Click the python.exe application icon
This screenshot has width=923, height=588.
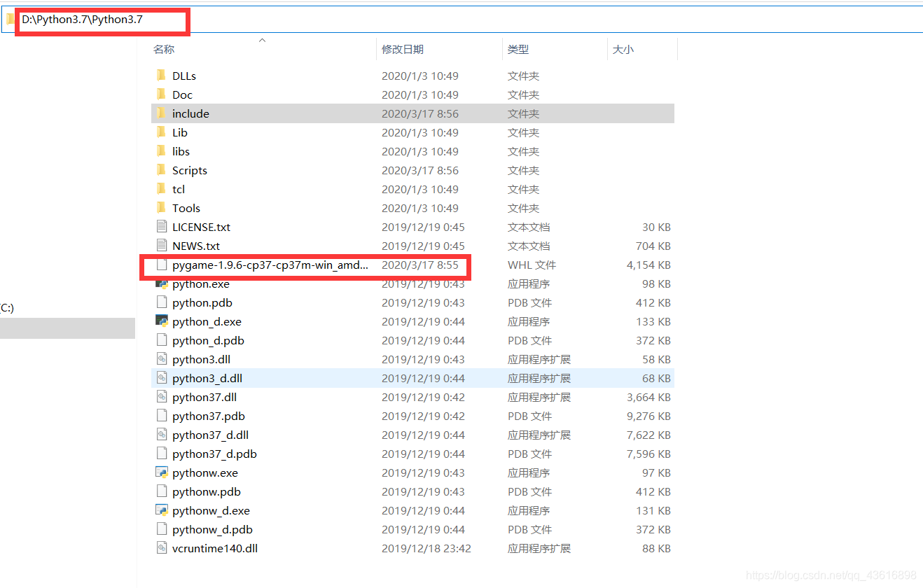pos(162,284)
